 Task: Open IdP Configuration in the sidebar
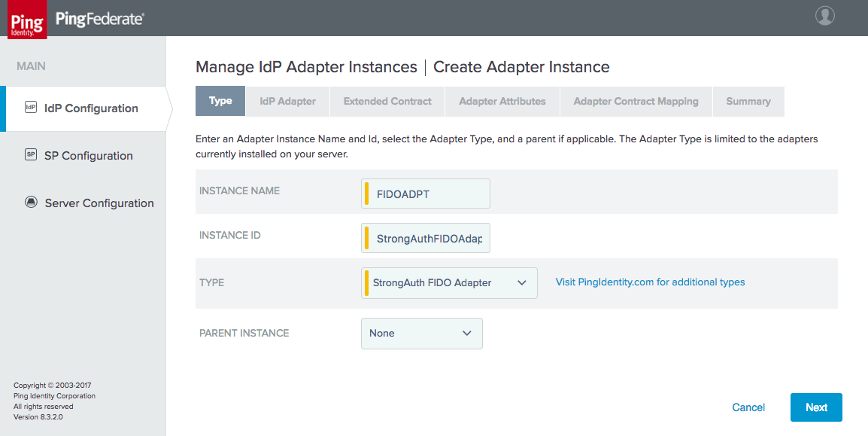click(83, 108)
